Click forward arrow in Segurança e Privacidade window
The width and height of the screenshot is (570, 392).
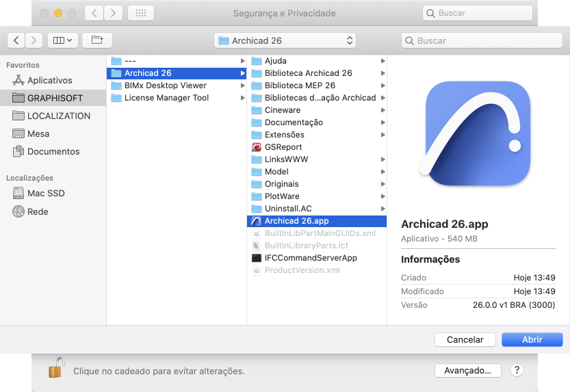113,13
